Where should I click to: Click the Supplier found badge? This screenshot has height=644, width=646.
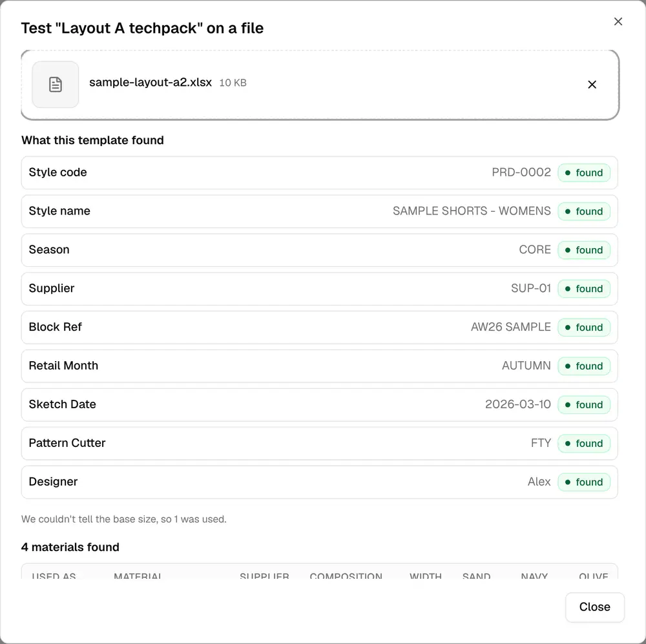pos(584,289)
